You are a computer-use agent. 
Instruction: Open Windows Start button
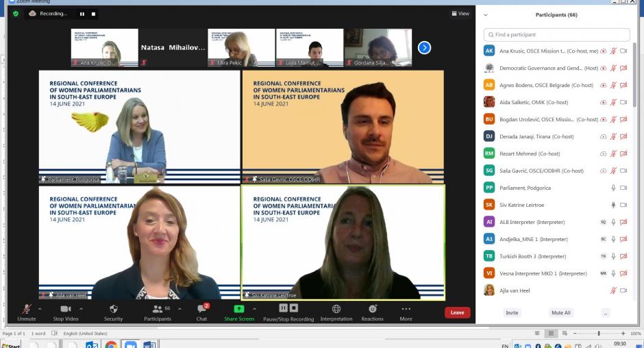11,345
